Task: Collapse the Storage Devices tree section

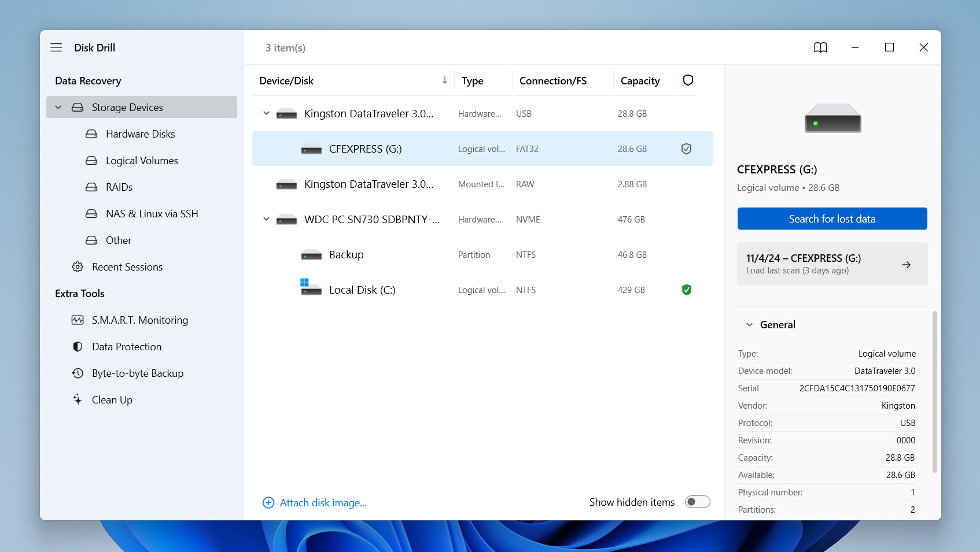Action: (58, 107)
